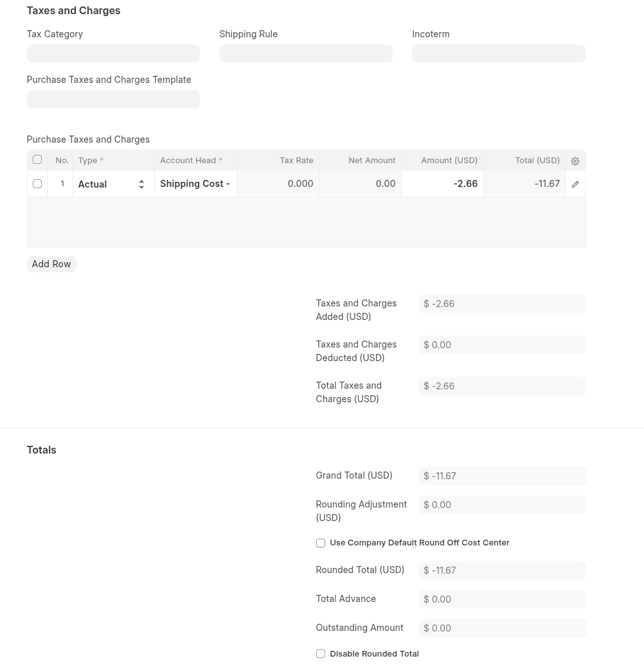Click the Rounding Adjustment (USD) field

click(502, 505)
